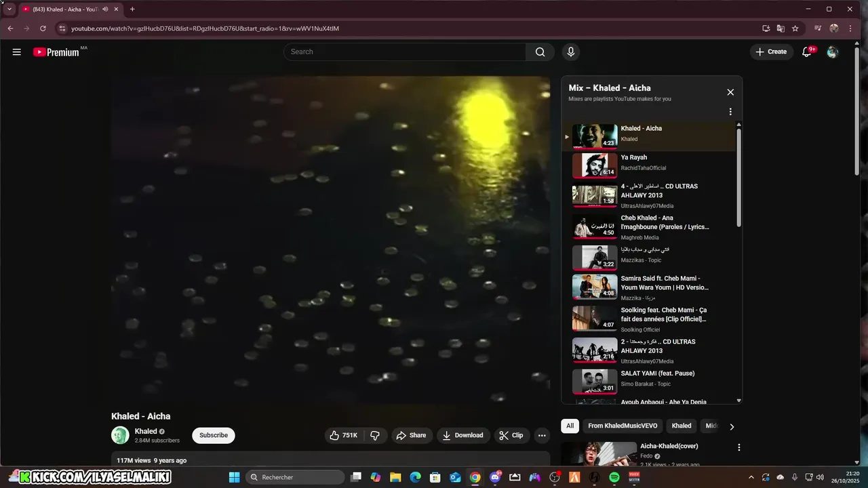
Task: Open the Create button menu
Action: 771,52
